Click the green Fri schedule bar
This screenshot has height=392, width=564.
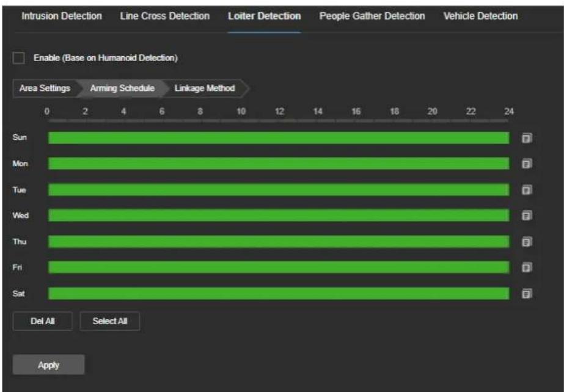coord(279,267)
